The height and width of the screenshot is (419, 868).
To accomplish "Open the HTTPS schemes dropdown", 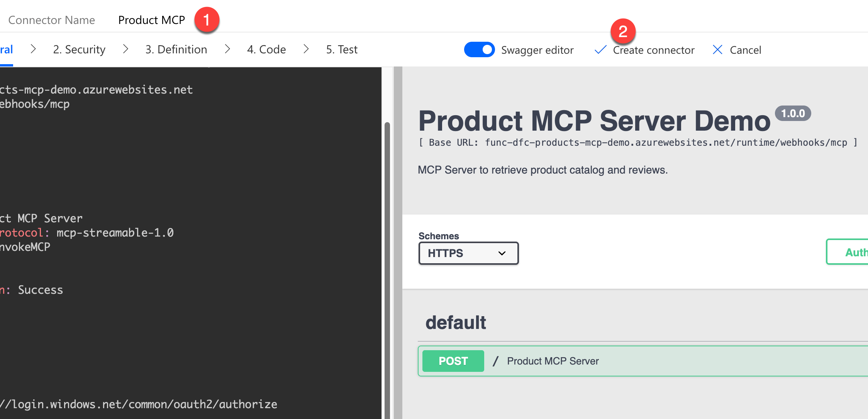I will [468, 253].
